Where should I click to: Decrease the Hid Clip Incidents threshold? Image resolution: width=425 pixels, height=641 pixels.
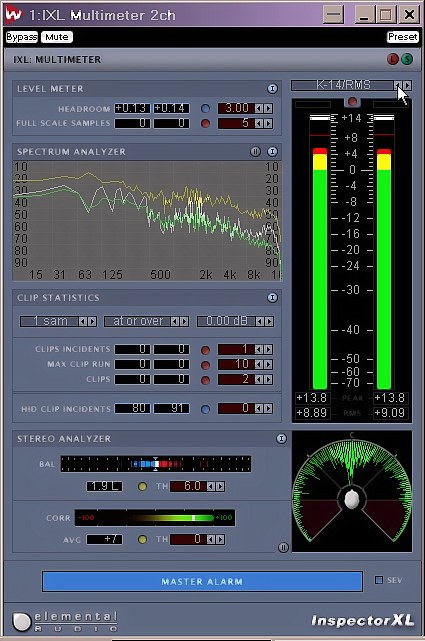coord(259,408)
